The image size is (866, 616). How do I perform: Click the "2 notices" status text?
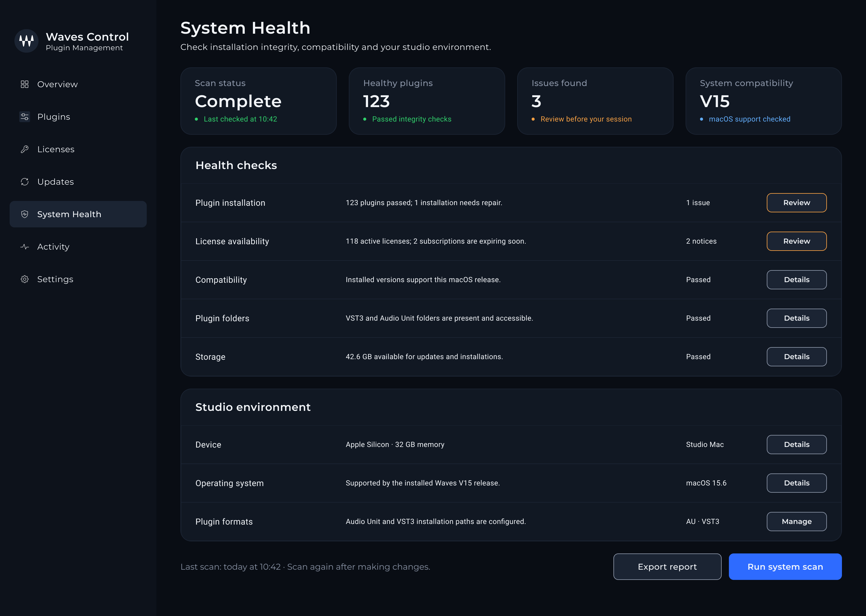point(701,241)
